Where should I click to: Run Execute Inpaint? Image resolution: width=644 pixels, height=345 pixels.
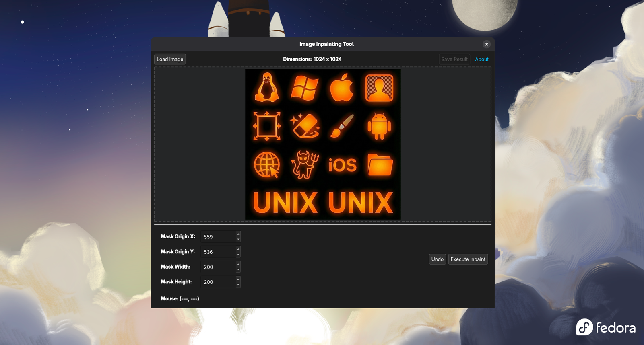(x=468, y=259)
